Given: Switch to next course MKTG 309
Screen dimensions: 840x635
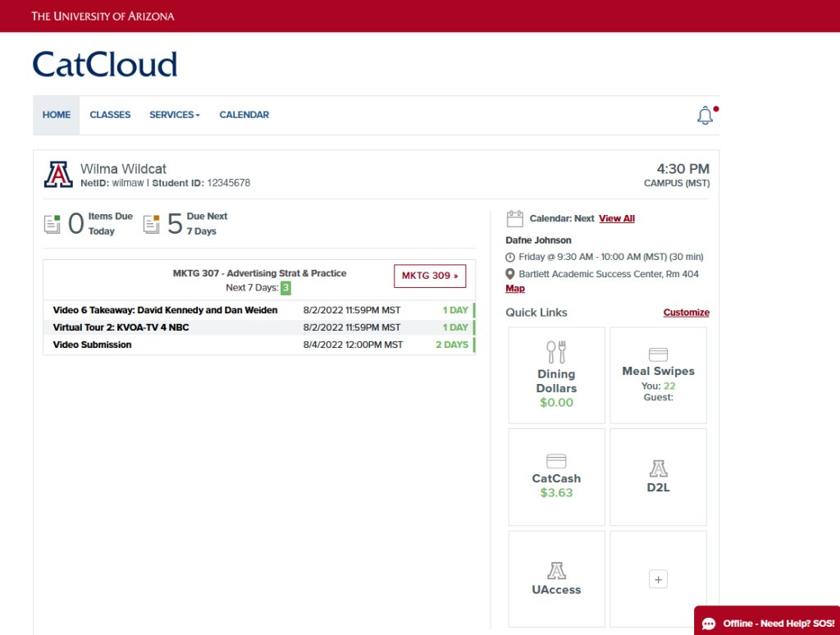Looking at the screenshot, I should click(430, 276).
